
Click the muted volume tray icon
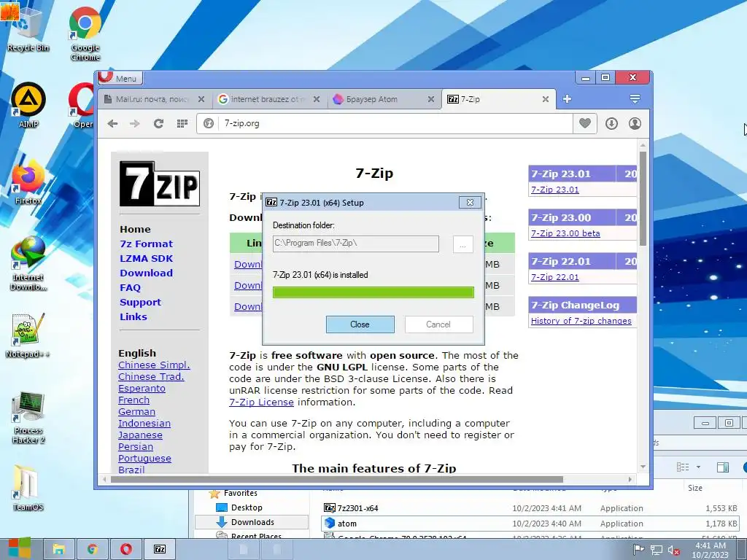(x=673, y=551)
